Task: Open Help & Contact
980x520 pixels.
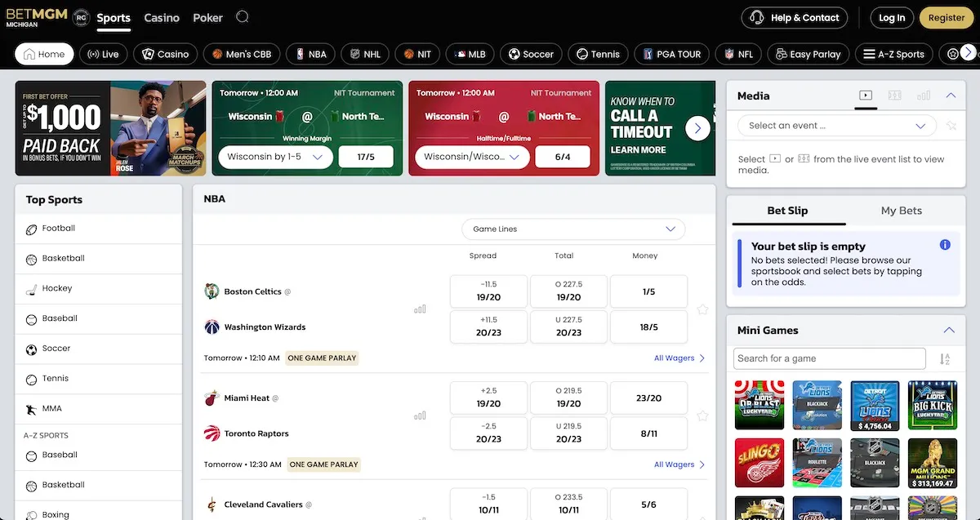Action: pyautogui.click(x=795, y=18)
